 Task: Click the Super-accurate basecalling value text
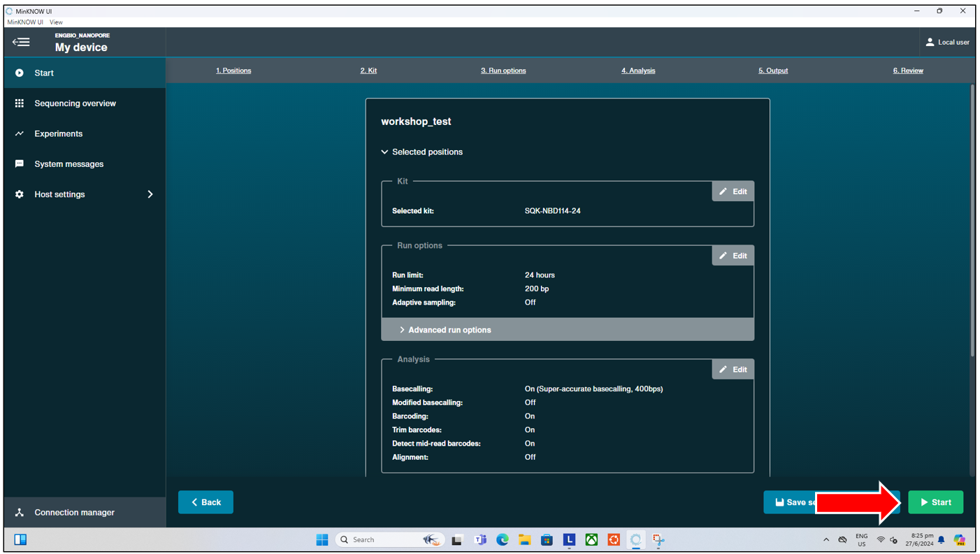point(593,389)
